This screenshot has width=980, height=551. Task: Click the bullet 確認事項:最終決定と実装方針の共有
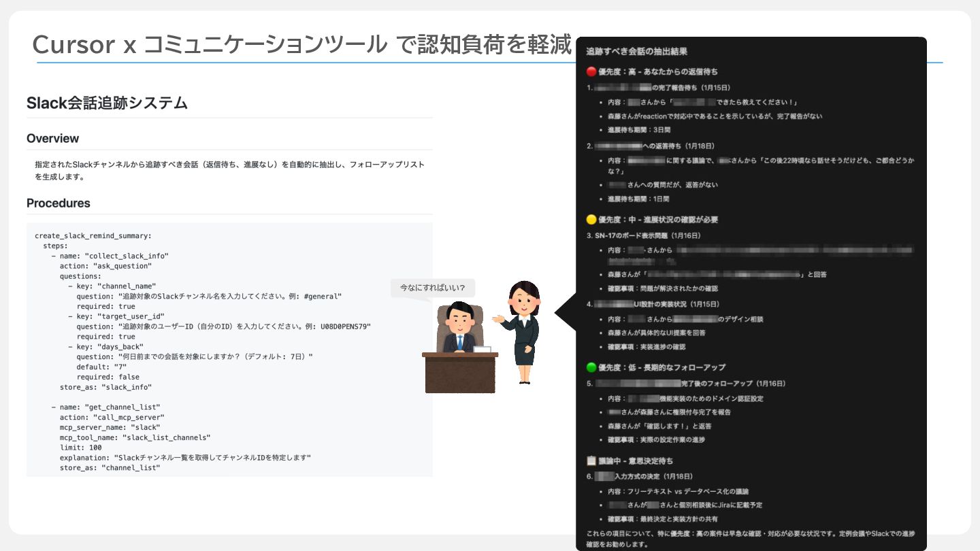(663, 519)
